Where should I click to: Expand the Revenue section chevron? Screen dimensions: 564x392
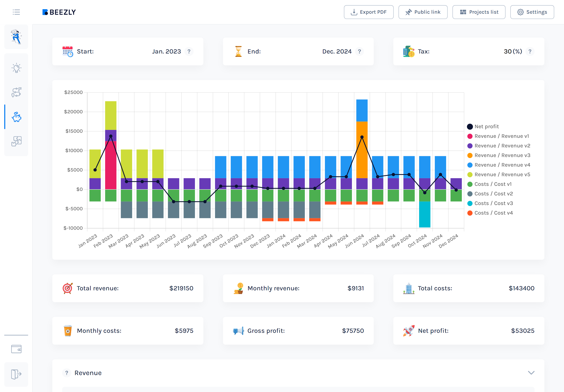pyautogui.click(x=531, y=373)
